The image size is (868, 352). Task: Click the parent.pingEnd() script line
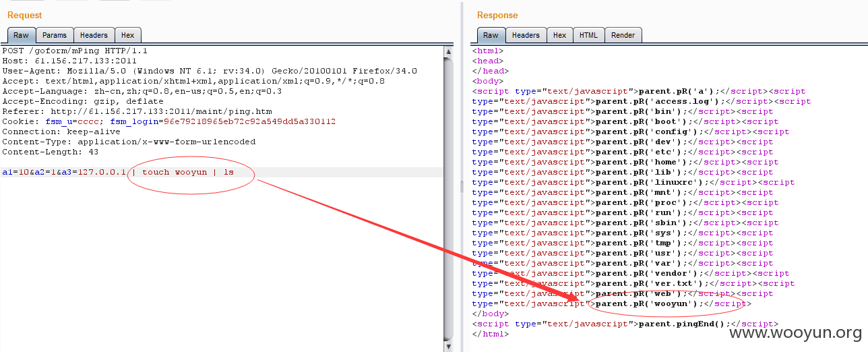pyautogui.click(x=625, y=324)
